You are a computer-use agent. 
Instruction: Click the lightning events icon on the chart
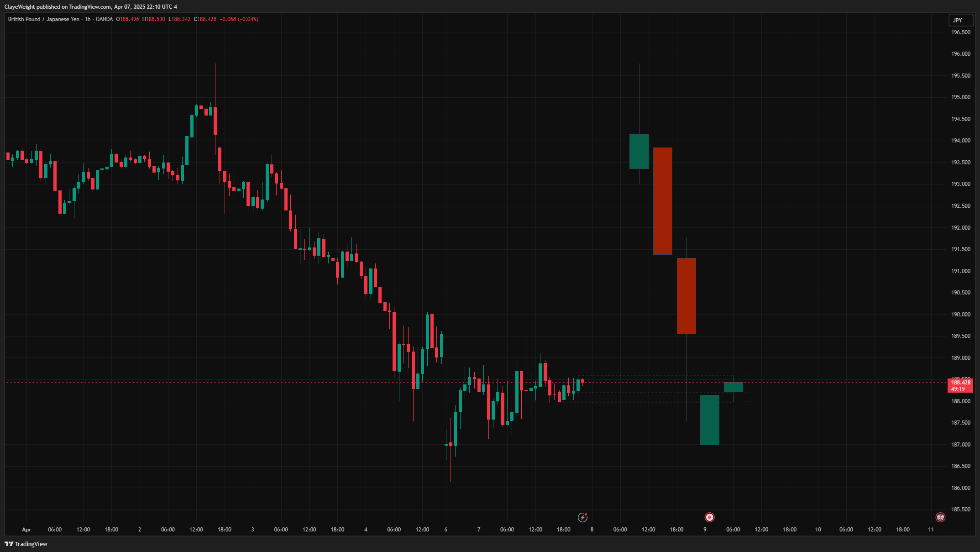pyautogui.click(x=583, y=517)
